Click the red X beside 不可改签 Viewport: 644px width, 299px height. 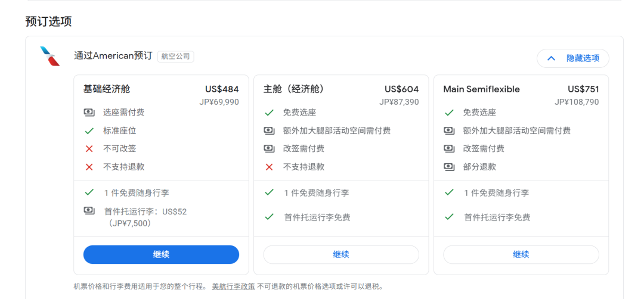(89, 149)
